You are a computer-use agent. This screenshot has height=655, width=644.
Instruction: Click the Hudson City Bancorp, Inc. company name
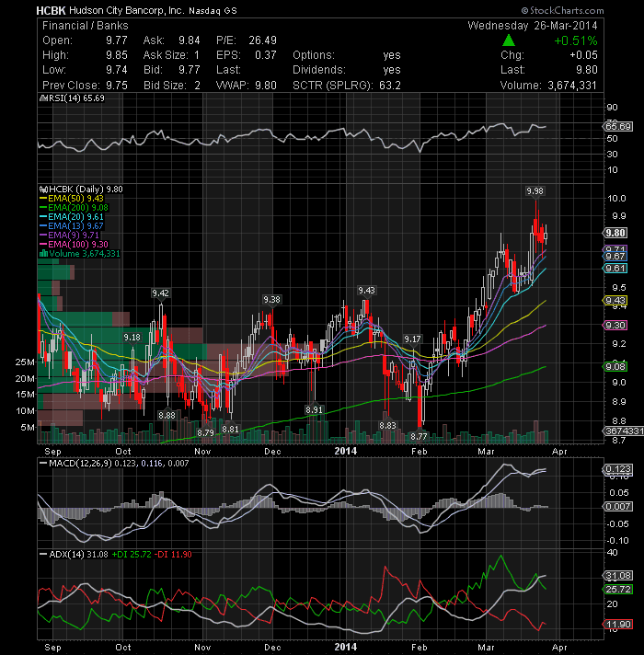126,10
